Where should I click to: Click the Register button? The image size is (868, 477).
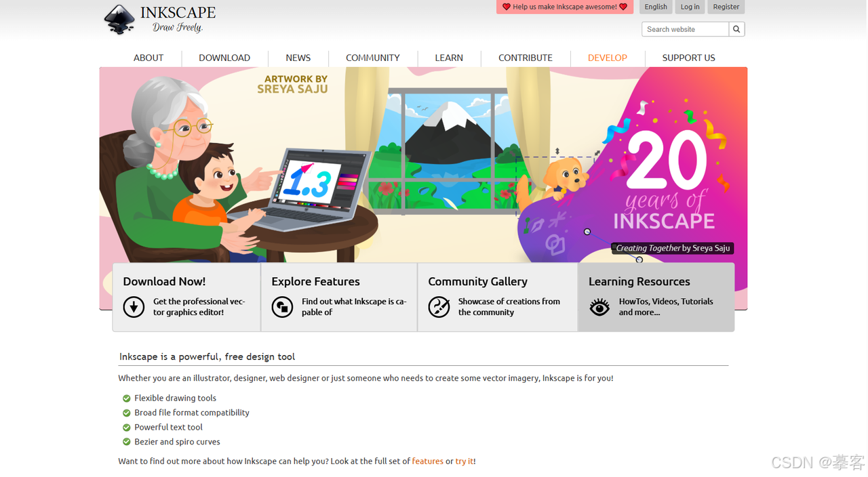pyautogui.click(x=726, y=7)
